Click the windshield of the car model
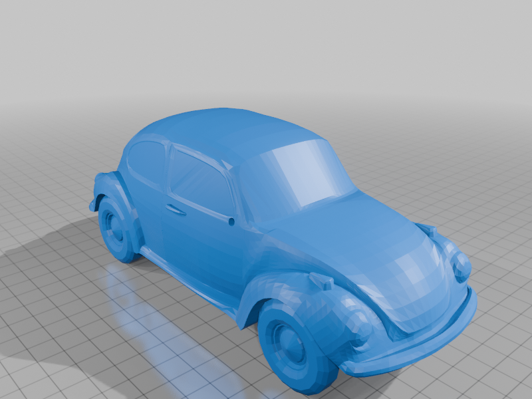 [306, 180]
